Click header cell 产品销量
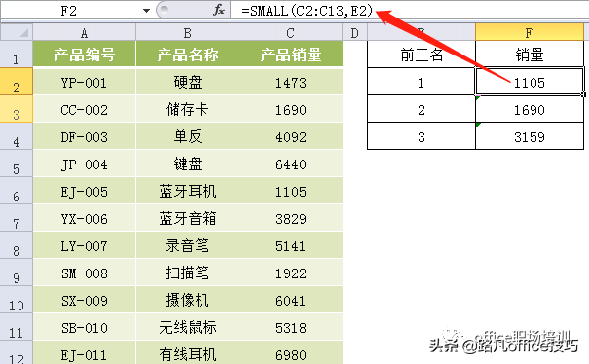Viewport: 589px width, 364px height. [291, 55]
